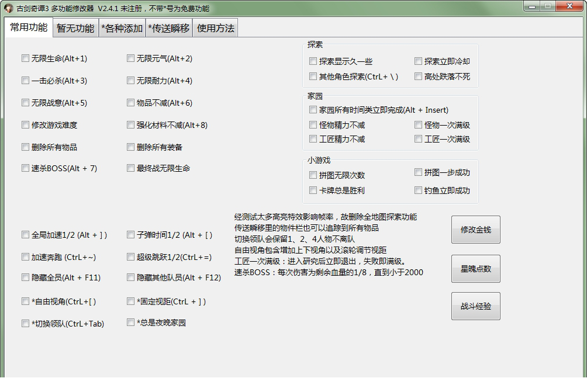Switch to the 常用功能 tab
The image size is (587, 392).
tap(29, 27)
